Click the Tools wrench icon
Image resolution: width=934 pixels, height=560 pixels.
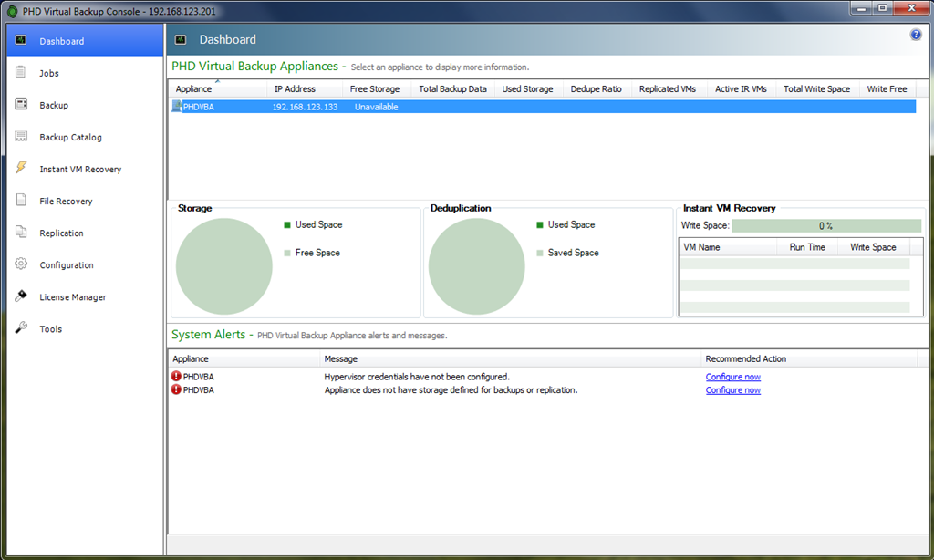[x=21, y=328]
